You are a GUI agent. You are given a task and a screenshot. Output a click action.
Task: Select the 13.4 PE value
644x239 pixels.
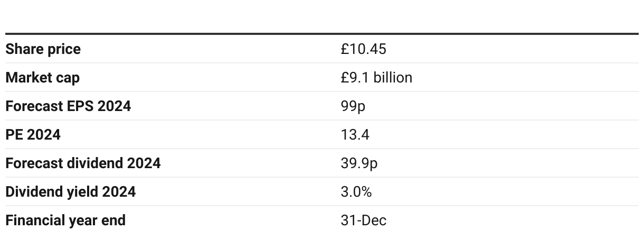[355, 135]
